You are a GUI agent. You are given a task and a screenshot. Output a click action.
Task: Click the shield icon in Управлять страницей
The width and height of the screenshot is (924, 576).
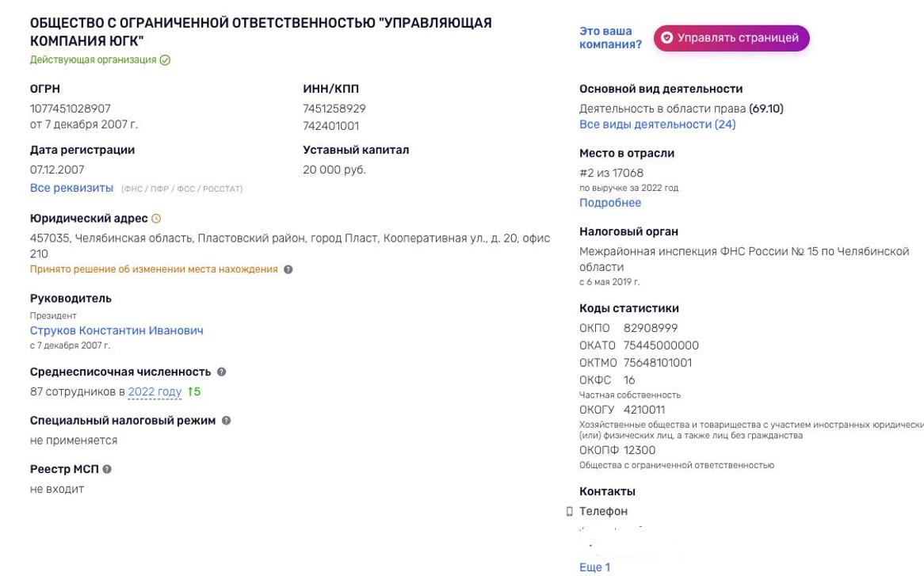pyautogui.click(x=666, y=38)
